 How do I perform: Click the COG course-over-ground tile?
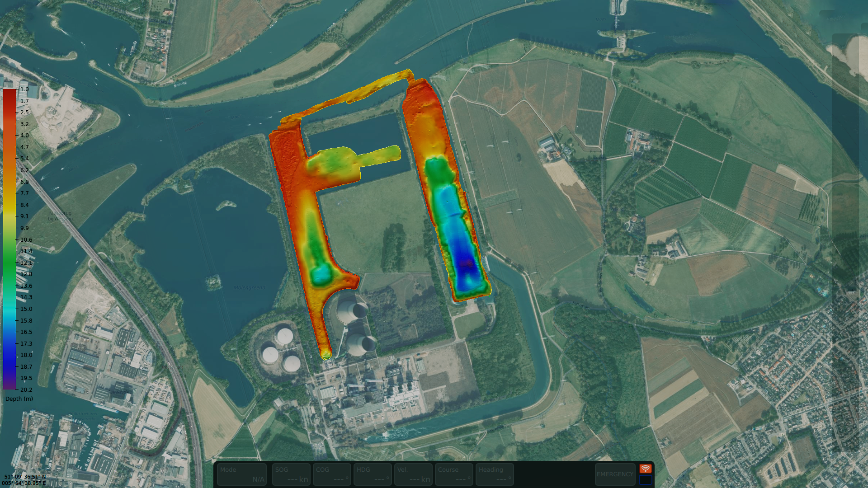331,474
